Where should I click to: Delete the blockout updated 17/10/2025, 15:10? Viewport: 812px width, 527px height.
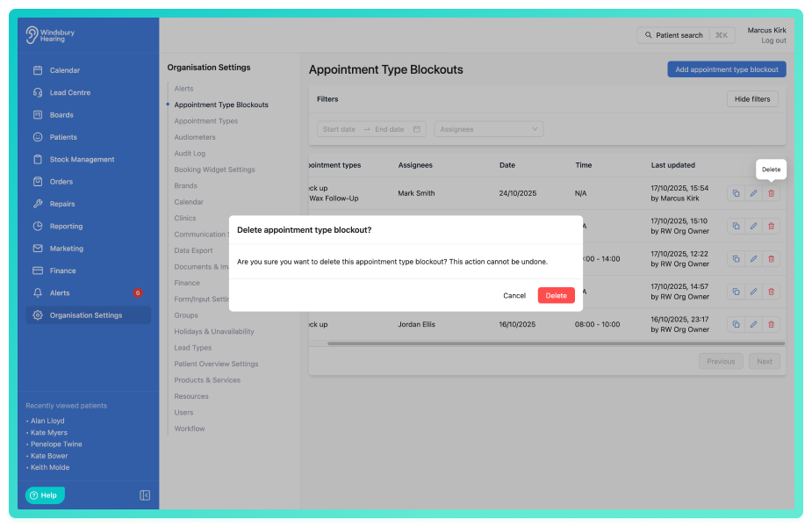click(771, 226)
